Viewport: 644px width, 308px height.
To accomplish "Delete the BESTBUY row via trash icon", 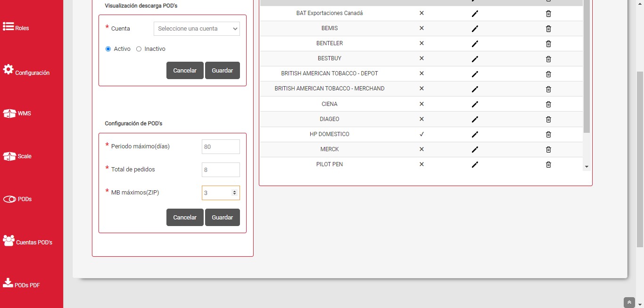I will [548, 59].
